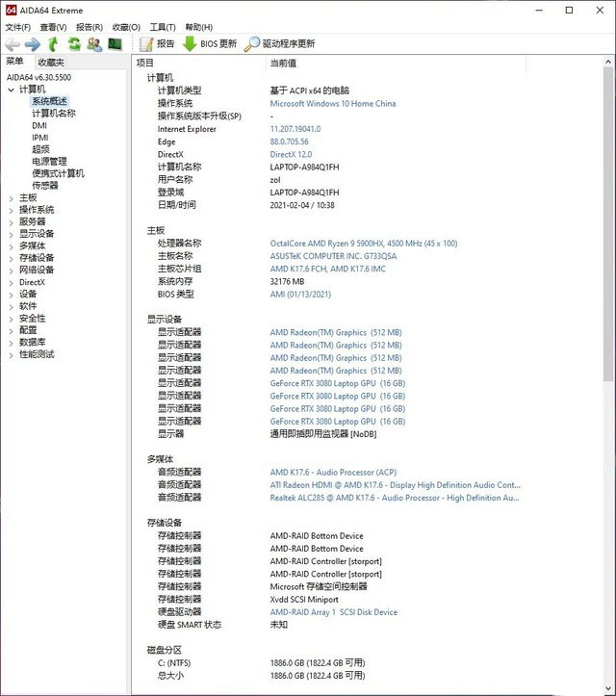Open the 文件(F) menu
616x696 pixels.
click(x=17, y=28)
